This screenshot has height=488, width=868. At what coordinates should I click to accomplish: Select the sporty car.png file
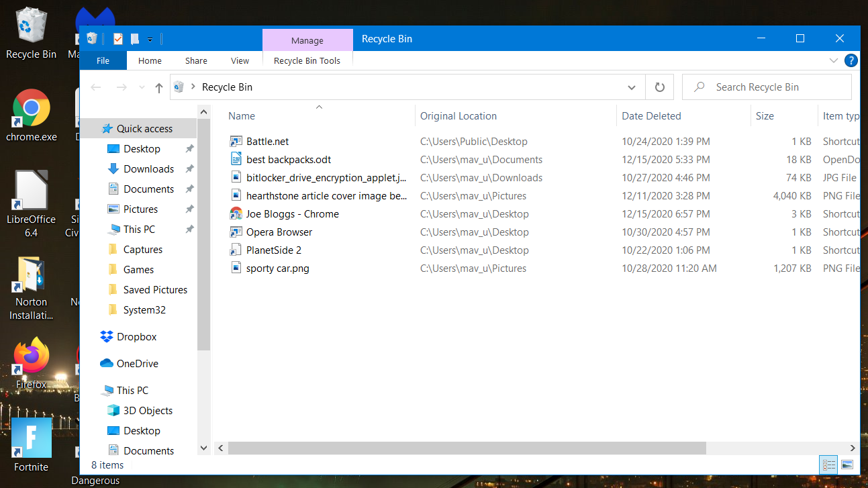click(277, 269)
